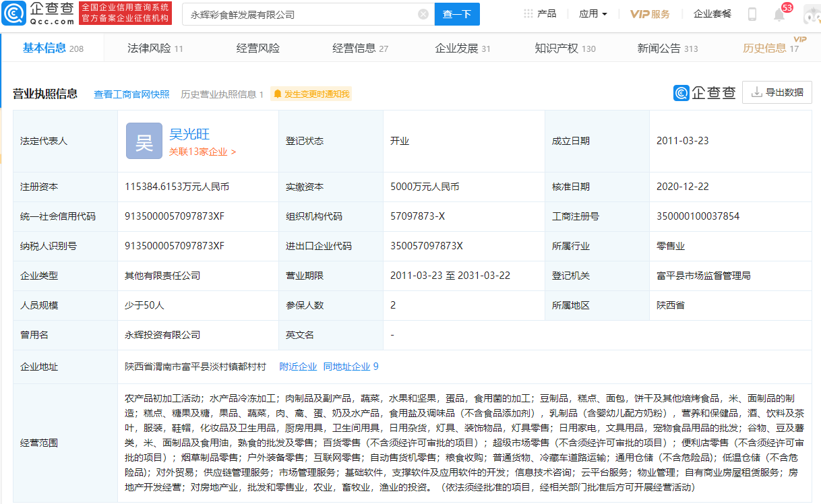Open the 企业套餐 link
The image size is (821, 504).
pos(712,14)
